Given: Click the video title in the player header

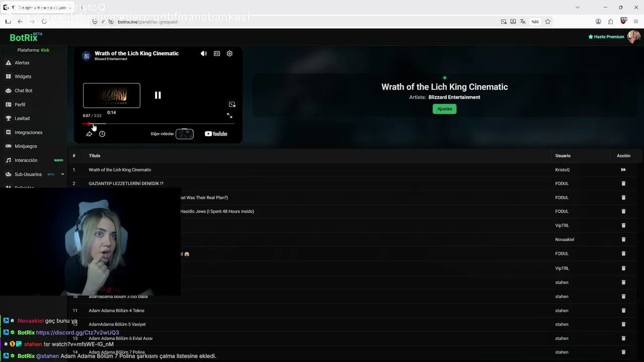Looking at the screenshot, I should (137, 53).
